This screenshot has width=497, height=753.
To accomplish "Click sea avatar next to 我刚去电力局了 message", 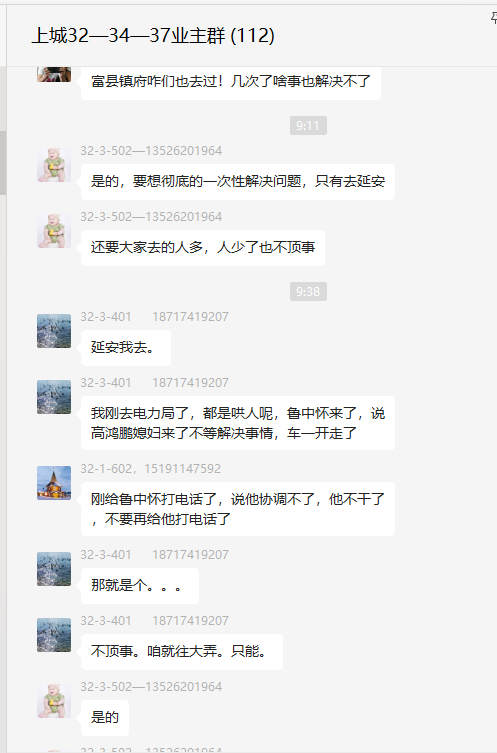I will [x=54, y=397].
